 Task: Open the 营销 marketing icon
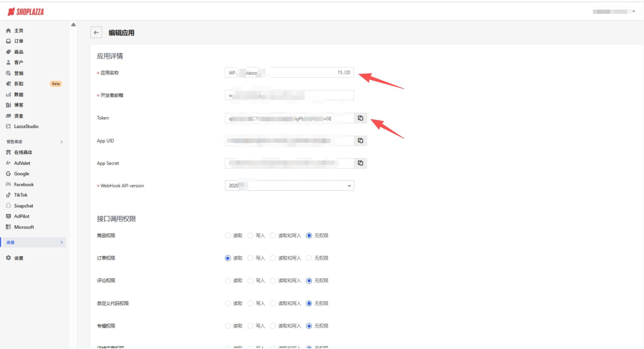pos(8,73)
